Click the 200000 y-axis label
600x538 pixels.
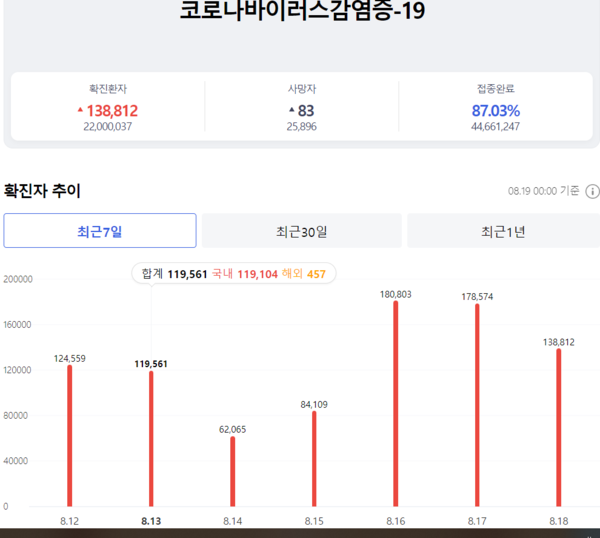[x=18, y=279]
